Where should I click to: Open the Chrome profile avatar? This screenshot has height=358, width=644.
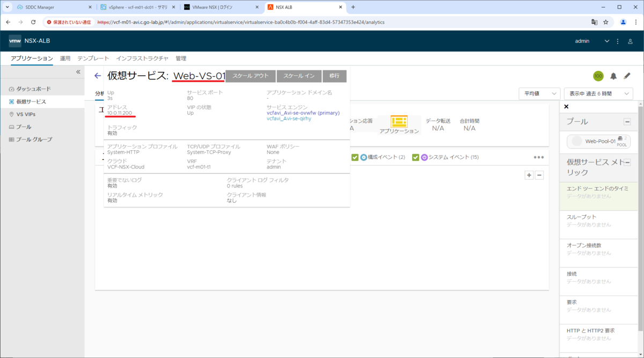(623, 22)
